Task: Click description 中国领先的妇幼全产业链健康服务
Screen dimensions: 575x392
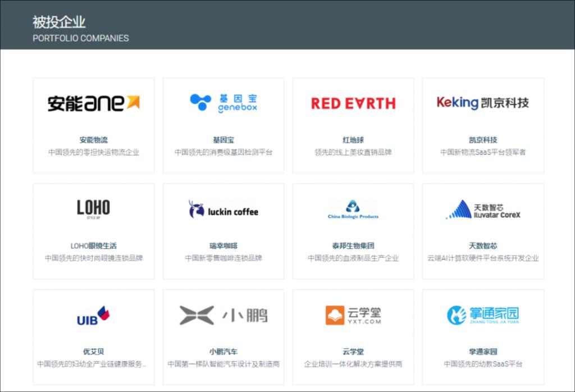Action: 92,364
